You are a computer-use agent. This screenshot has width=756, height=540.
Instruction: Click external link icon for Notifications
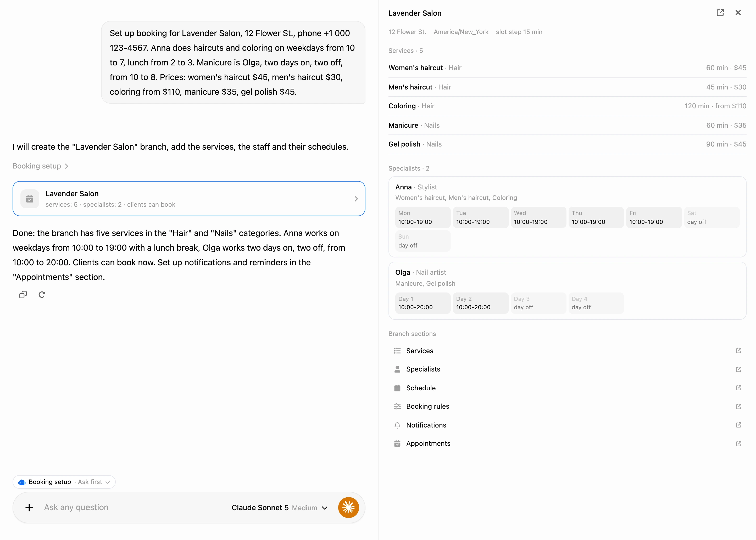point(738,425)
